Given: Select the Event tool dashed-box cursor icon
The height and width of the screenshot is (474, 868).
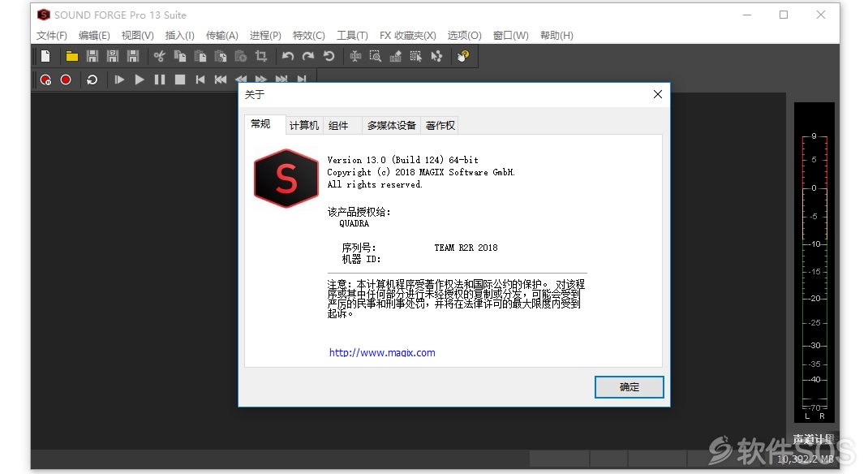Looking at the screenshot, I should coord(415,56).
